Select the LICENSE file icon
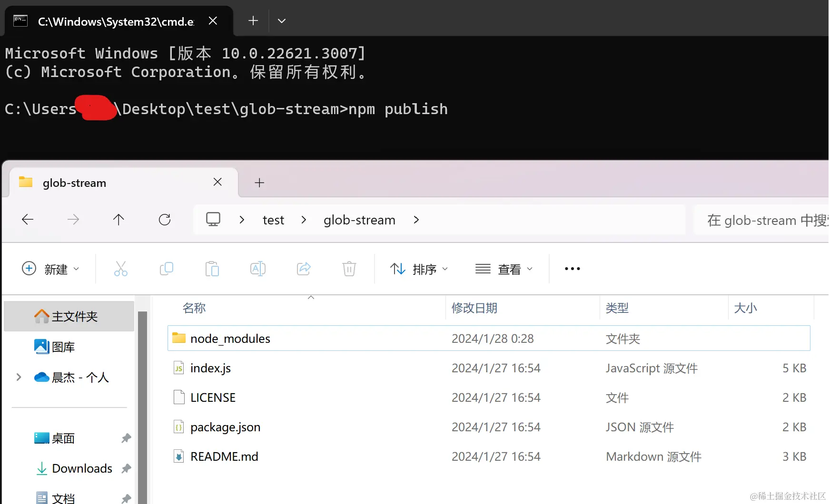The image size is (829, 504). (x=179, y=397)
